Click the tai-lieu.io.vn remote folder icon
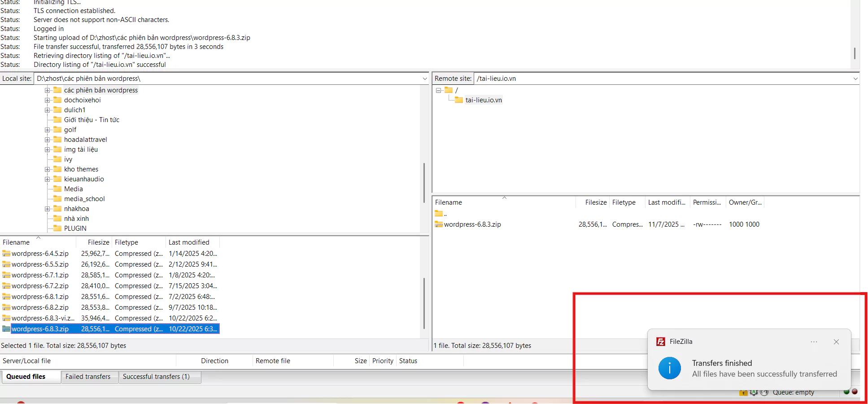This screenshot has height=404, width=868. pyautogui.click(x=458, y=100)
